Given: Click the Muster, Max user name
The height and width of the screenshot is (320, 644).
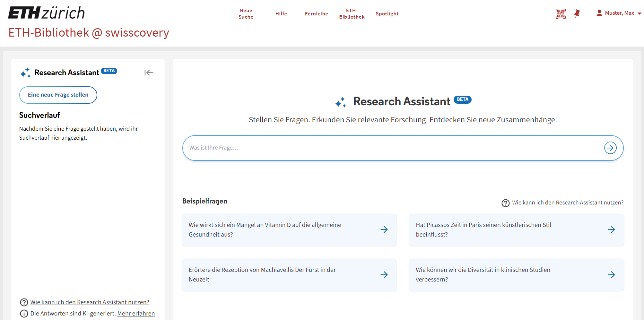Looking at the screenshot, I should pos(620,13).
